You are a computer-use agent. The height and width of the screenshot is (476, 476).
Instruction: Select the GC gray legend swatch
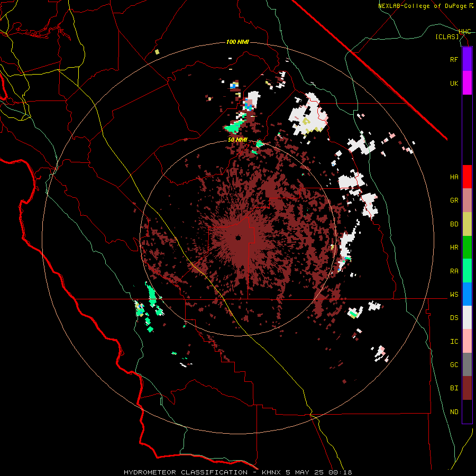pyautogui.click(x=467, y=364)
